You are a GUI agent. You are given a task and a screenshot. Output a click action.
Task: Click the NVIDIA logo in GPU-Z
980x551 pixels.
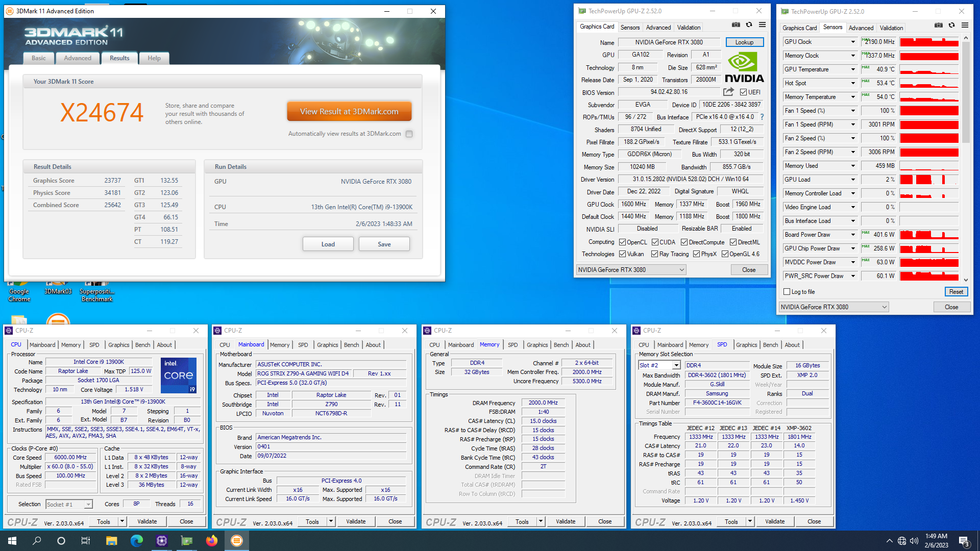click(x=744, y=68)
